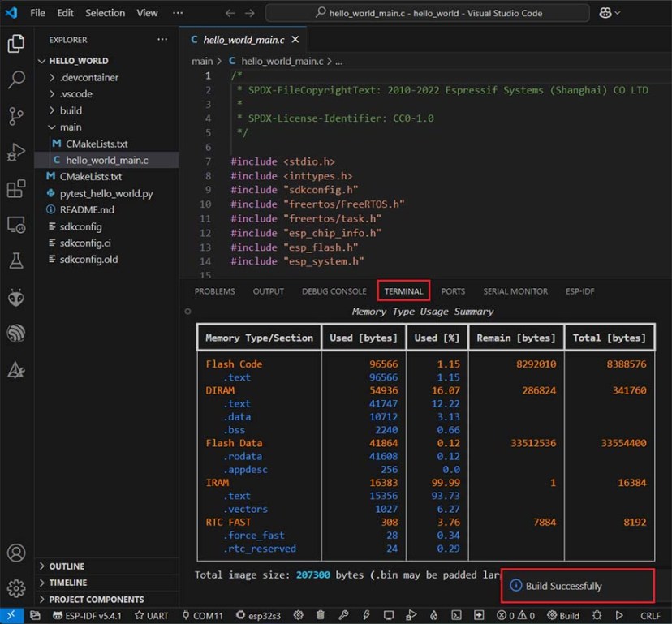Image resolution: width=672 pixels, height=624 pixels.
Task: Select ESP-IDF v5.4.1 version in status bar
Action: [86, 615]
